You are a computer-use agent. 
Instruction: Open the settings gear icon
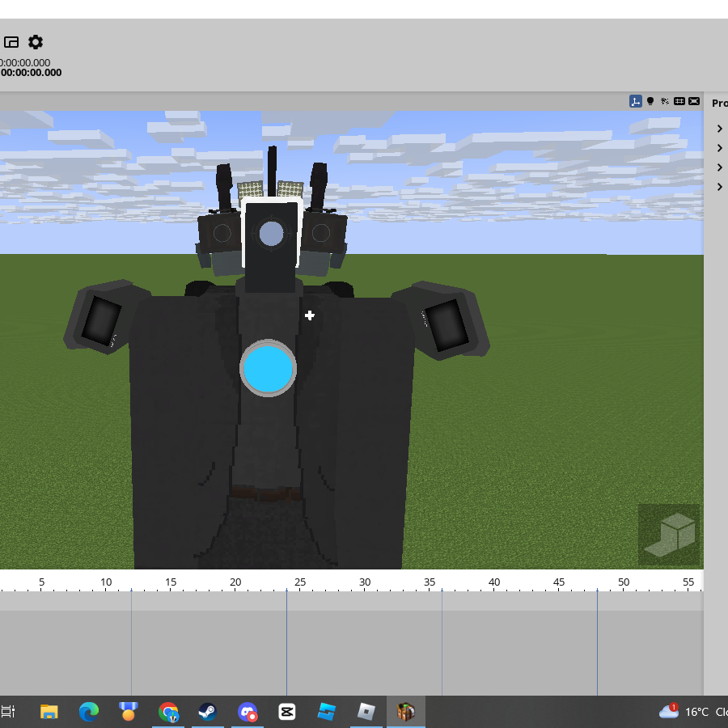click(x=36, y=42)
